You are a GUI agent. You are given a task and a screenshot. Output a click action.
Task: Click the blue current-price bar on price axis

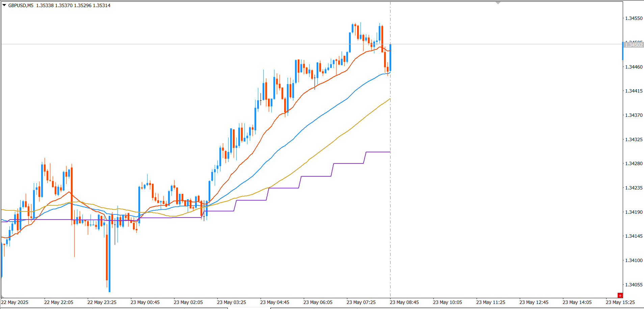point(623,51)
